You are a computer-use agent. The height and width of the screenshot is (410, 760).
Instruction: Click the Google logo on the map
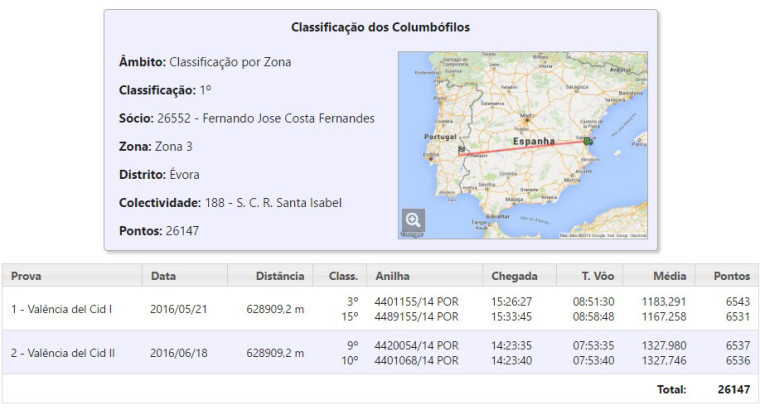[x=411, y=235]
